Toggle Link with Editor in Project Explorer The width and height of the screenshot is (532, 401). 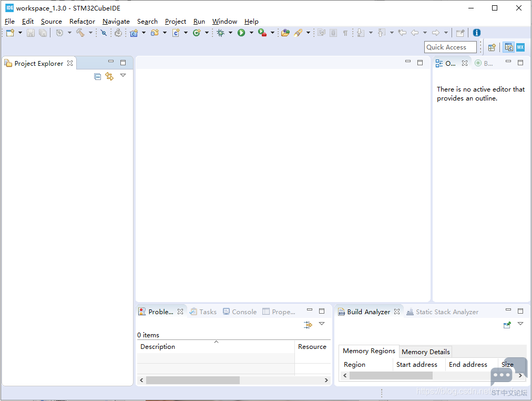tap(109, 76)
